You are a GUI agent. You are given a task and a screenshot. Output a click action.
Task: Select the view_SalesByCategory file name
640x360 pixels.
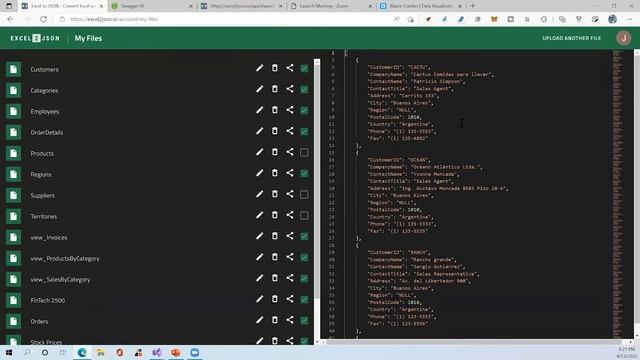click(x=60, y=280)
